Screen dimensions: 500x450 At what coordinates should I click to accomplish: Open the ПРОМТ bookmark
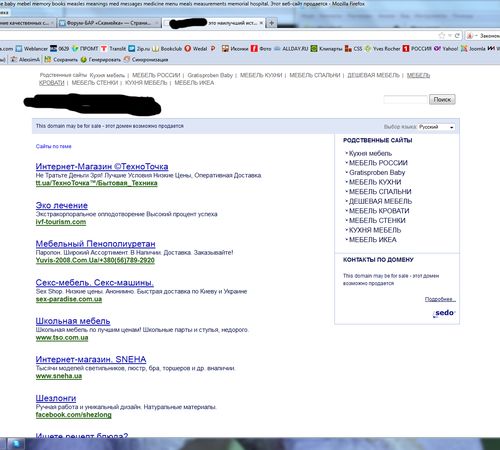pos(85,49)
